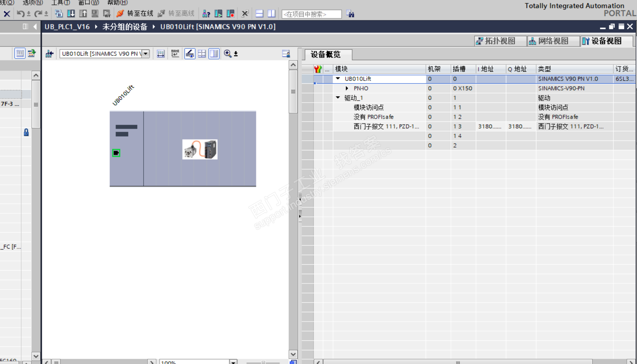Open the zoom level dropdown arrow next to the magnifier
This screenshot has width=637, height=364.
click(x=236, y=54)
